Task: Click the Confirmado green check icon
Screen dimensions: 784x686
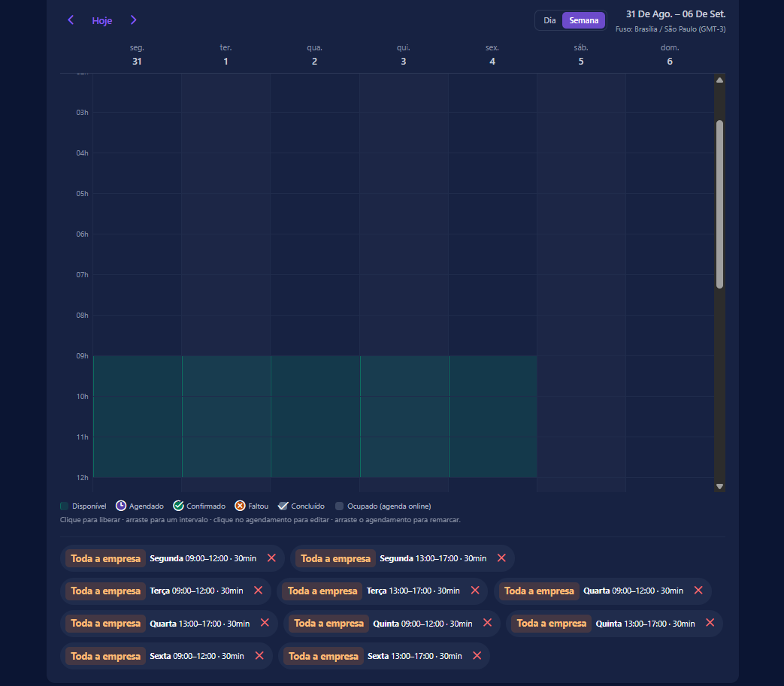Action: click(x=178, y=506)
